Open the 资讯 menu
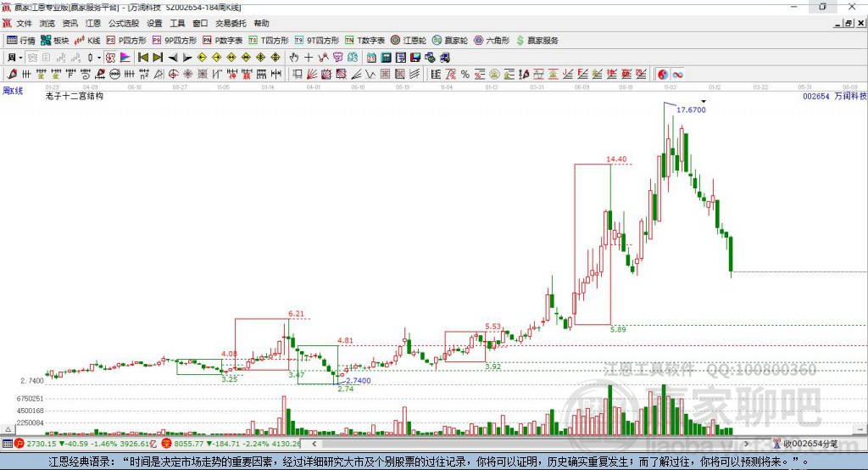 click(x=70, y=23)
